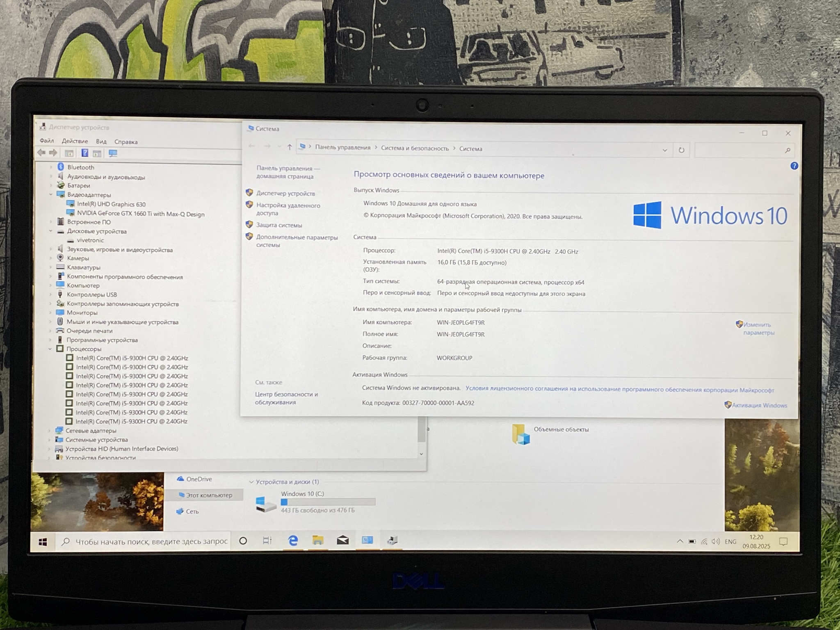Open File Explorer from the taskbar
The height and width of the screenshot is (630, 840).
pos(318,541)
